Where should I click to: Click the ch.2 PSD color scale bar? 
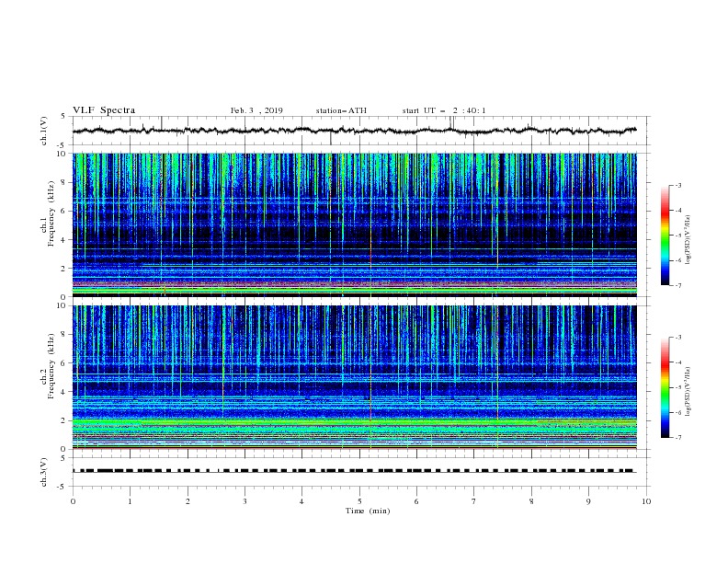[x=665, y=387]
